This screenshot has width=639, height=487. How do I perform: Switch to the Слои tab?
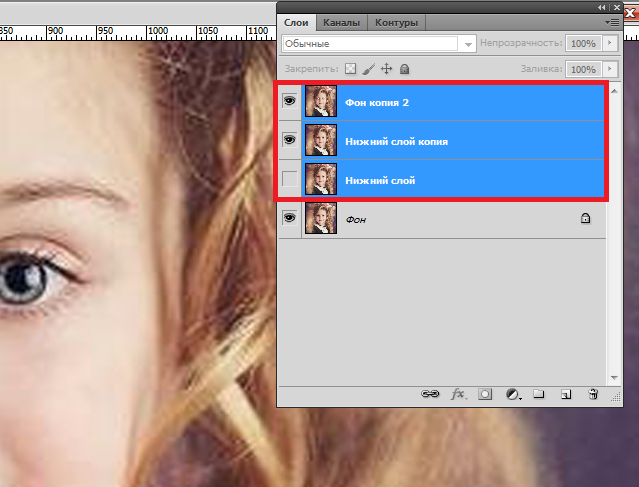point(296,23)
